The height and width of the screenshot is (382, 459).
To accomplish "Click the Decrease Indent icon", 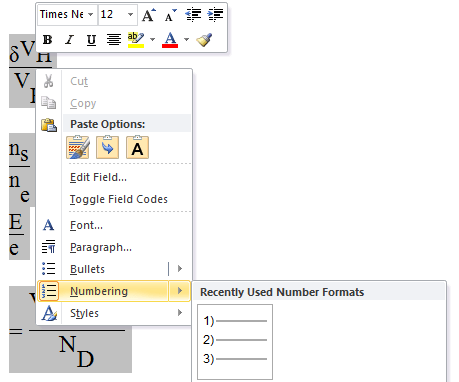I will click(193, 15).
